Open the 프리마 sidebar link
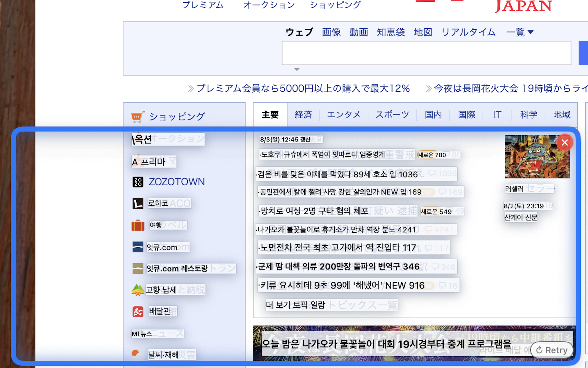 point(154,162)
